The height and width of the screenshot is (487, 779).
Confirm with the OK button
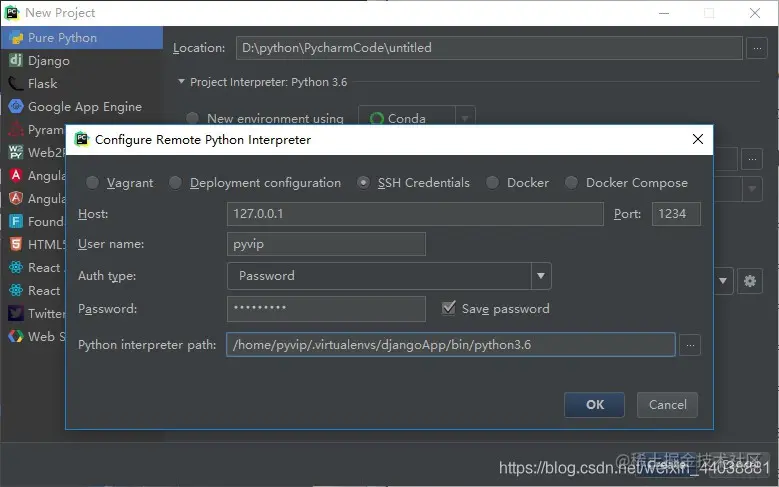[595, 405]
